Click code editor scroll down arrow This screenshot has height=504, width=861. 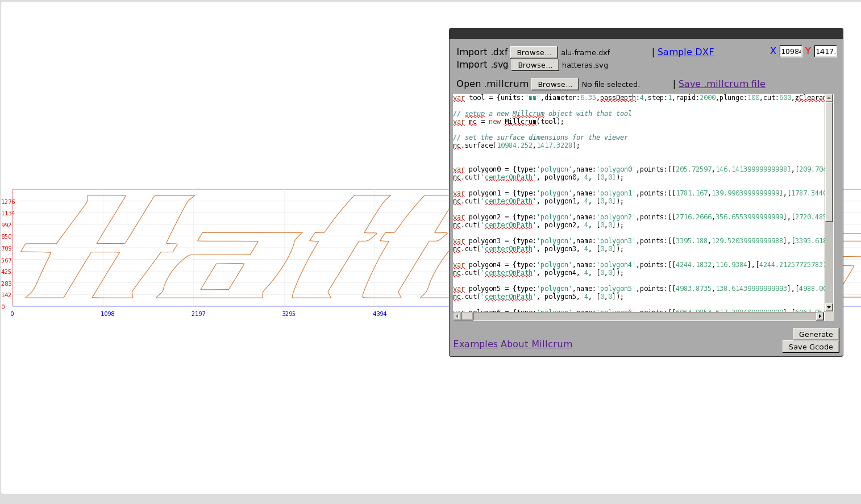pos(829,307)
